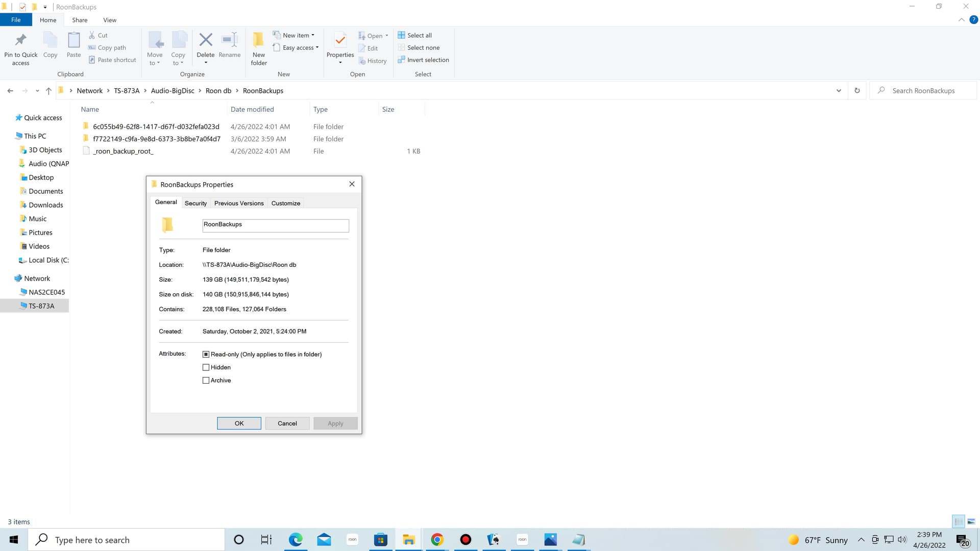Click the folder name input field
The height and width of the screenshot is (551, 980).
point(276,225)
